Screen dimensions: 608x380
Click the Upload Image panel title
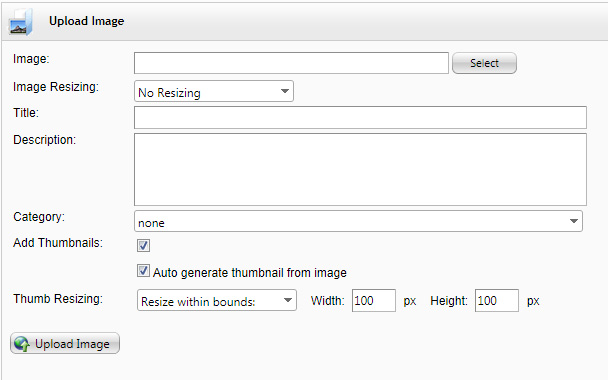click(x=86, y=21)
